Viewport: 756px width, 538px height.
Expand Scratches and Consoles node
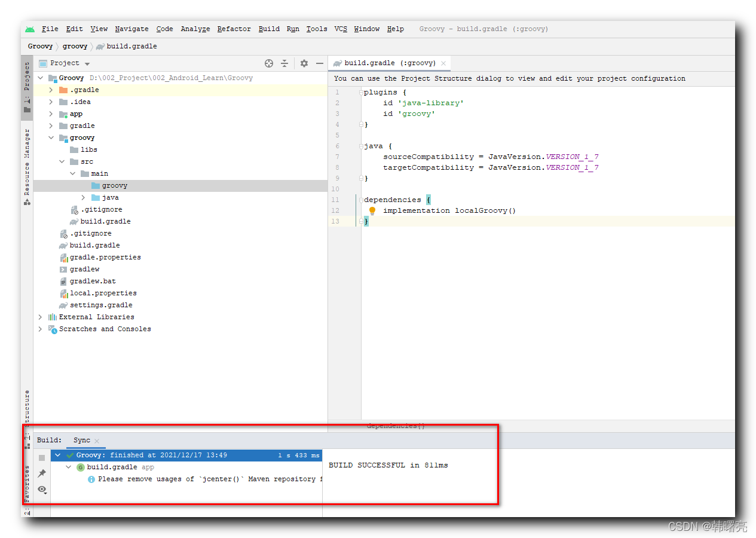point(40,329)
